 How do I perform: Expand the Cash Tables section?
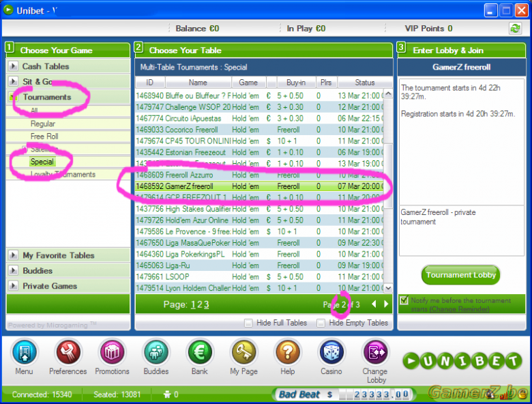coord(14,66)
